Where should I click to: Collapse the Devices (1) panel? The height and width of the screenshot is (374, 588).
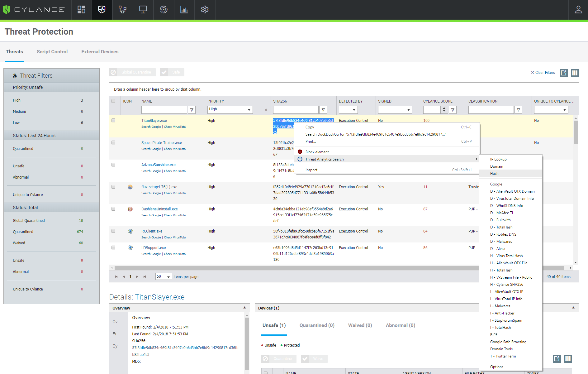click(573, 308)
